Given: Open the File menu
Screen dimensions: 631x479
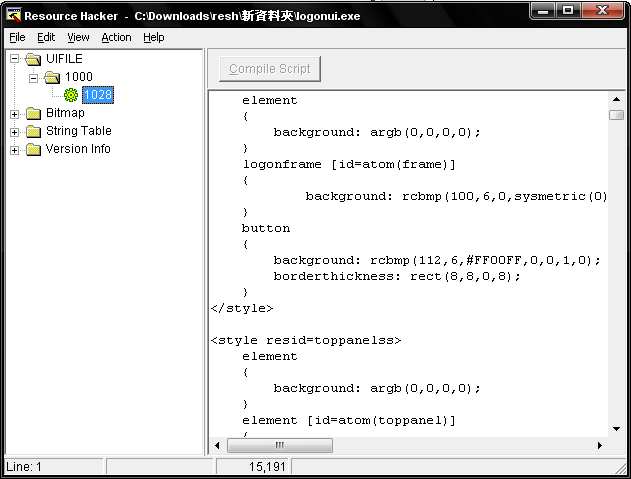Looking at the screenshot, I should (17, 37).
